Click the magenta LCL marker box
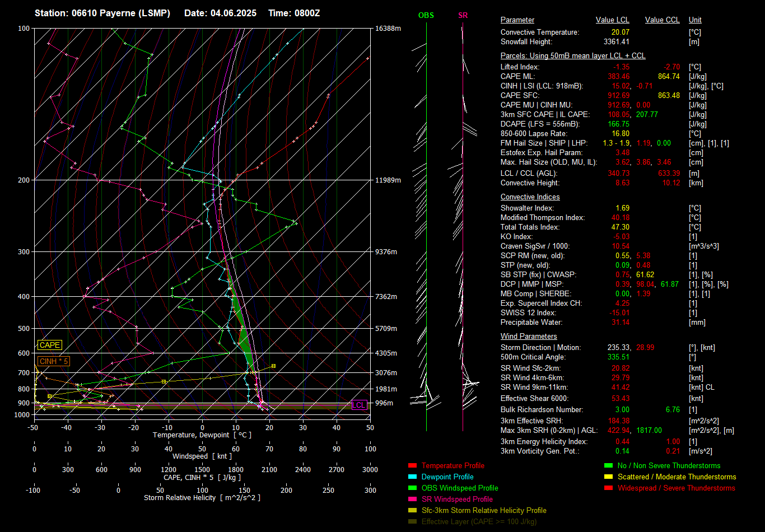The height and width of the screenshot is (532, 765). click(359, 405)
